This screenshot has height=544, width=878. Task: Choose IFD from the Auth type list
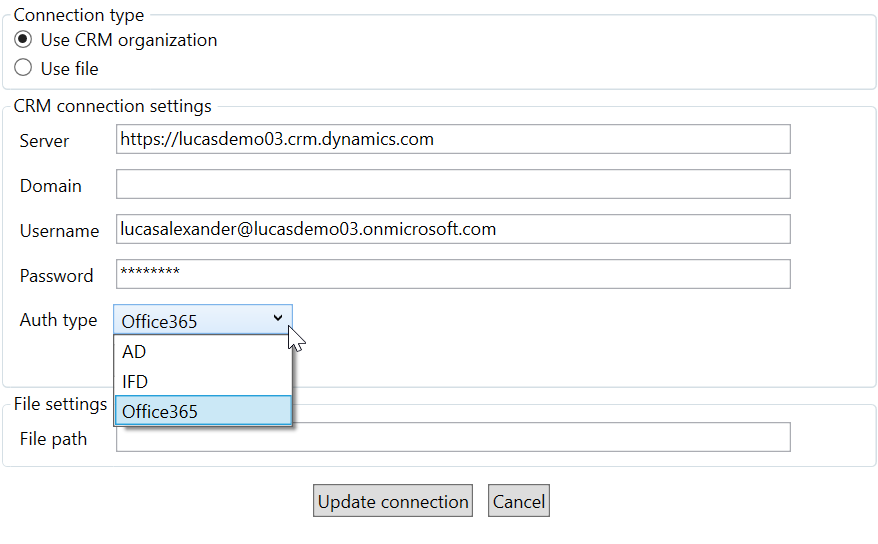pos(203,381)
